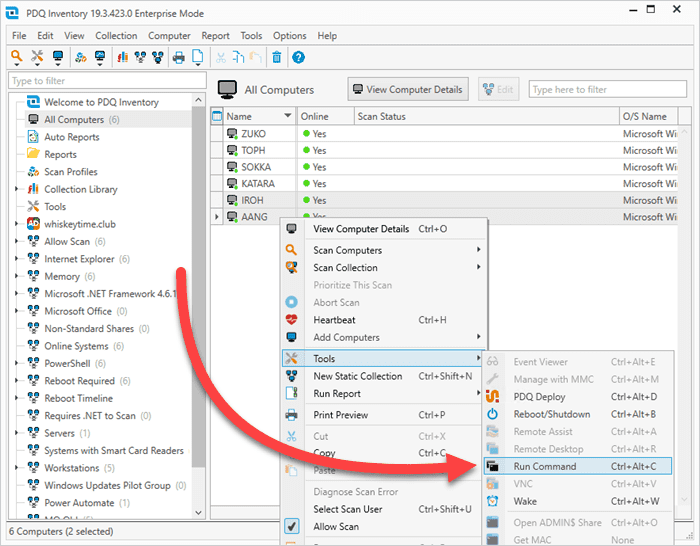Click the Scan Collection icon in context menu

coord(292,267)
